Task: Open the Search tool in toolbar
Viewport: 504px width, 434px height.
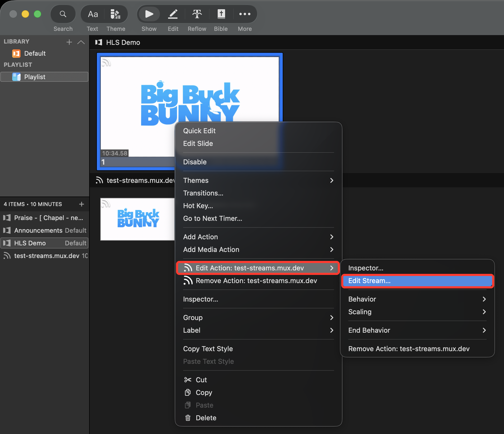Action: pos(63,14)
